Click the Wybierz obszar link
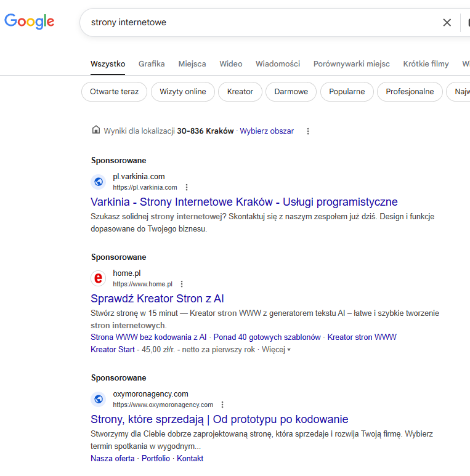Viewport: 470px width, 476px height. pyautogui.click(x=267, y=131)
